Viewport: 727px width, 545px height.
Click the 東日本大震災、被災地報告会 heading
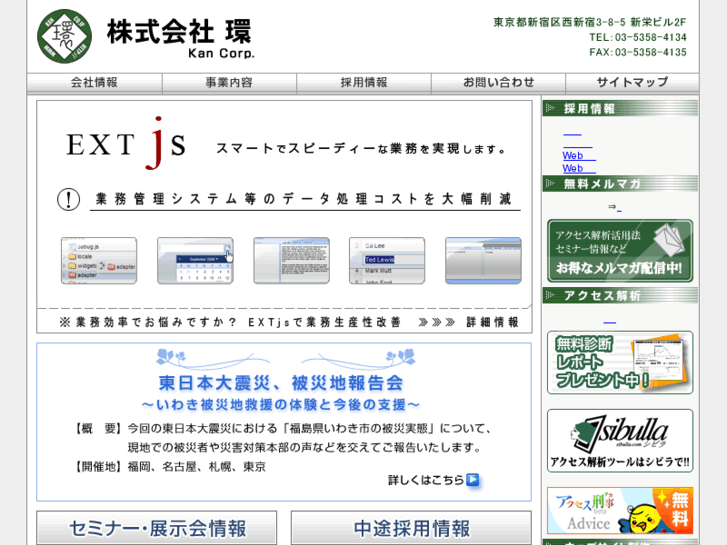(x=281, y=383)
